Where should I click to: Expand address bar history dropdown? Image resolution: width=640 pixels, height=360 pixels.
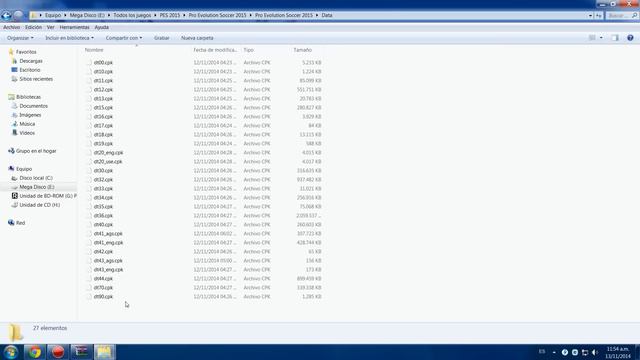[590, 16]
